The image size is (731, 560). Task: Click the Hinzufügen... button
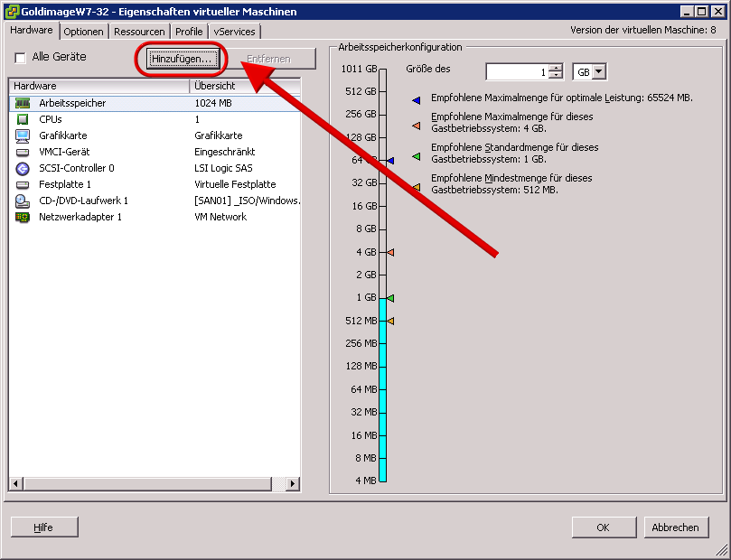(x=183, y=59)
